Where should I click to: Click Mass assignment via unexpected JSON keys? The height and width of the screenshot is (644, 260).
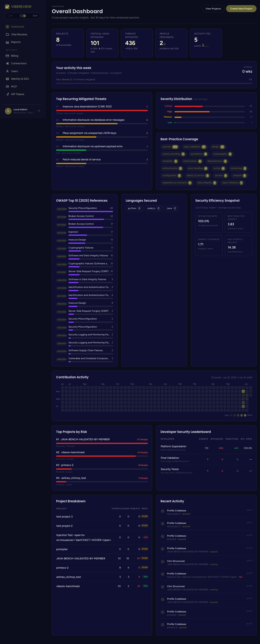[89, 133]
